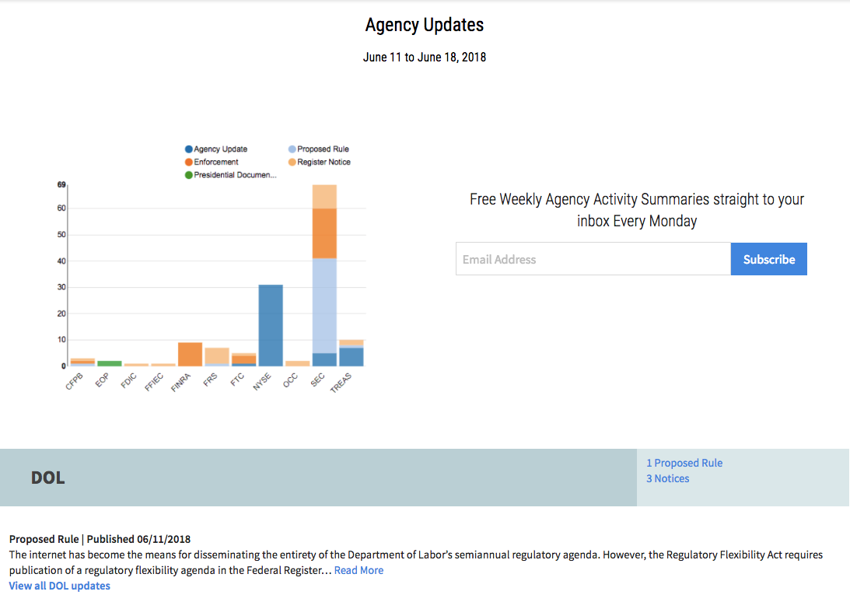Click the OCC axis label
This screenshot has width=850, height=616.
tap(291, 380)
